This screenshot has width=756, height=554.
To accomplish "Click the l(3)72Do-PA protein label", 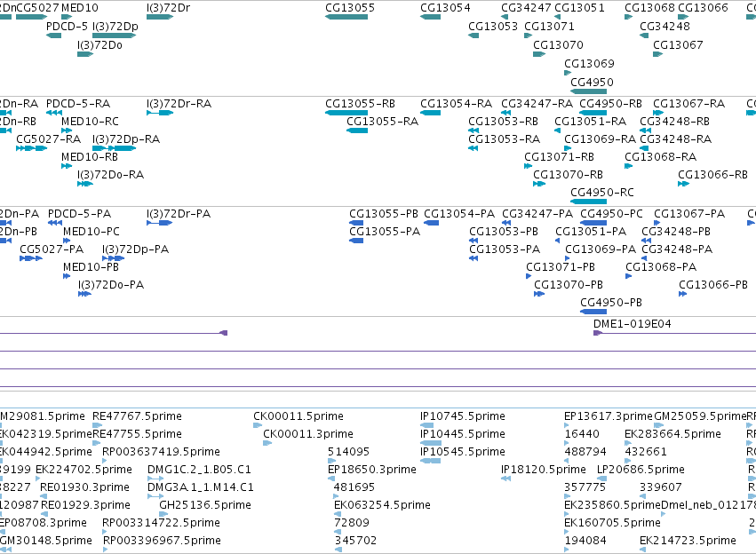I will coord(111,285).
